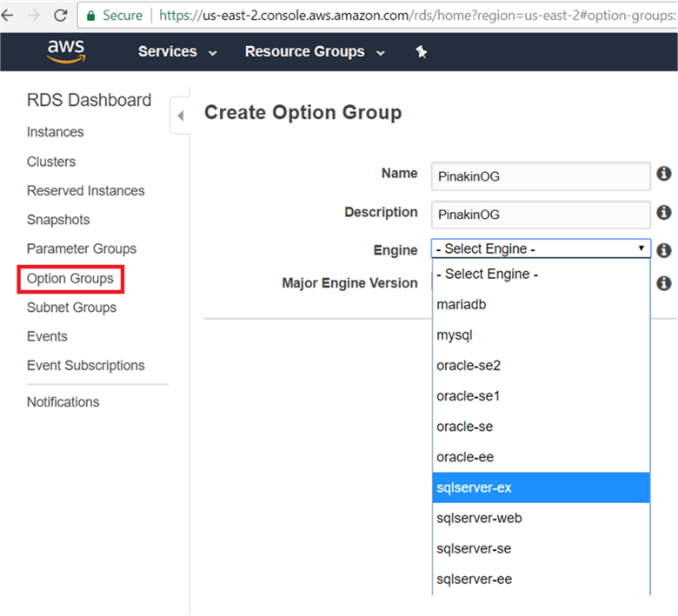Open the Services dropdown menu

click(x=177, y=52)
